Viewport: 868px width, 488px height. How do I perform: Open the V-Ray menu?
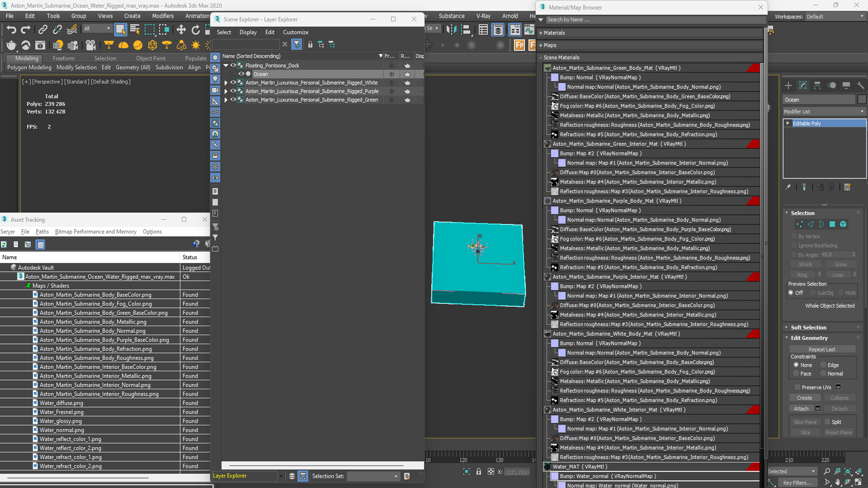click(x=483, y=16)
